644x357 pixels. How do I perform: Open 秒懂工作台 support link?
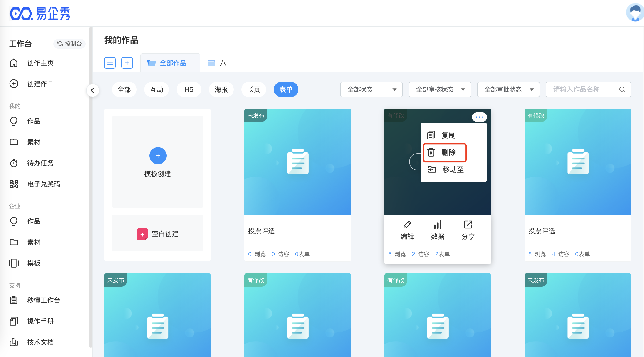44,300
